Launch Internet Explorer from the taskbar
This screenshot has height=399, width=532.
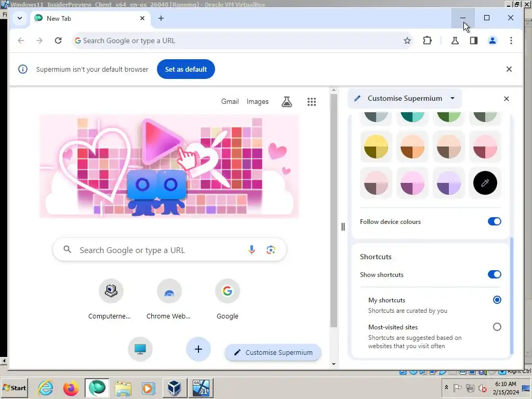46,388
